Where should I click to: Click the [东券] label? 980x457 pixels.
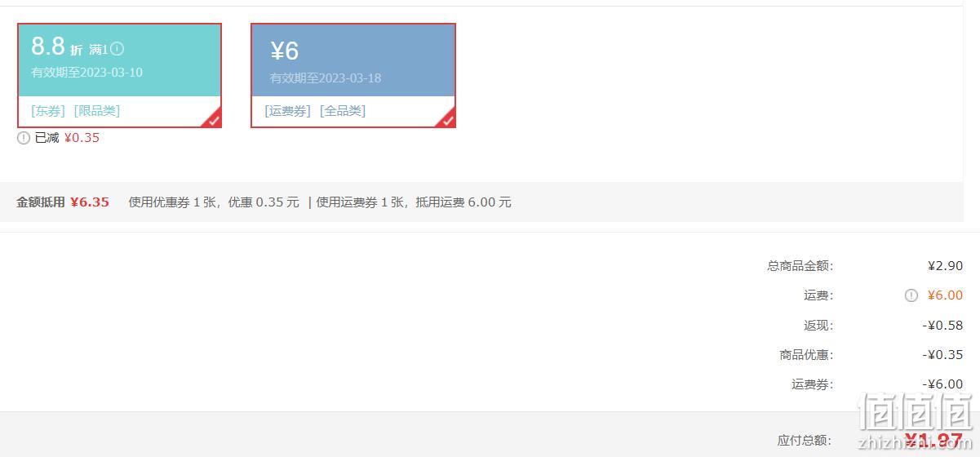click(x=49, y=110)
